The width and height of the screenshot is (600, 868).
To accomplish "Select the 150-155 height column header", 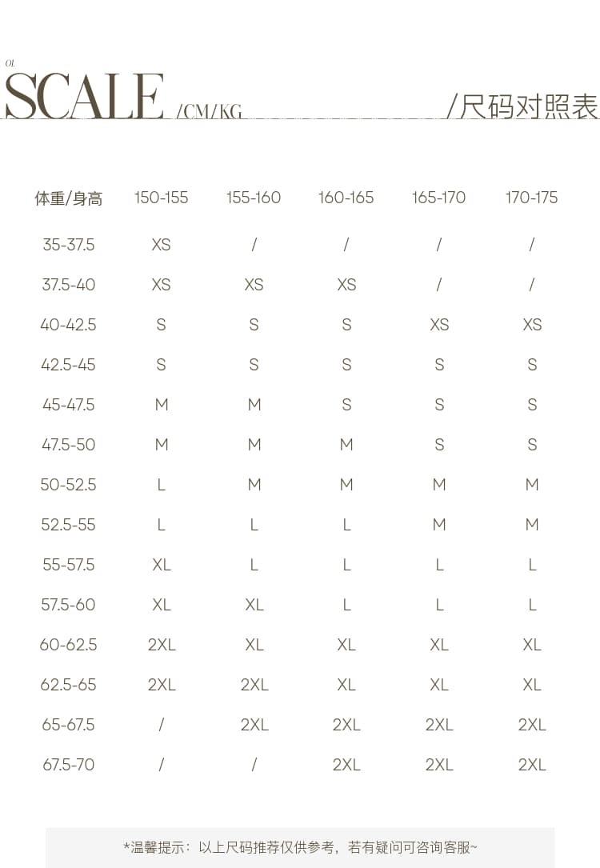I will pos(161,198).
